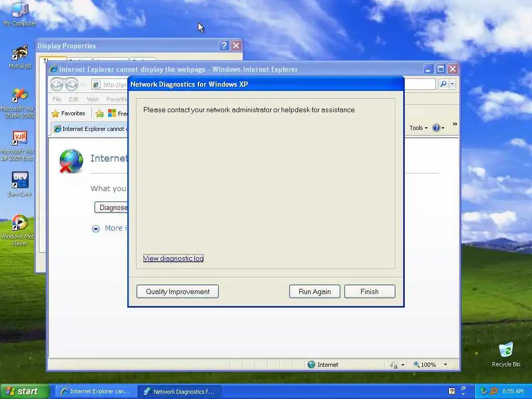Click the globe with red X icon

pos(71,161)
